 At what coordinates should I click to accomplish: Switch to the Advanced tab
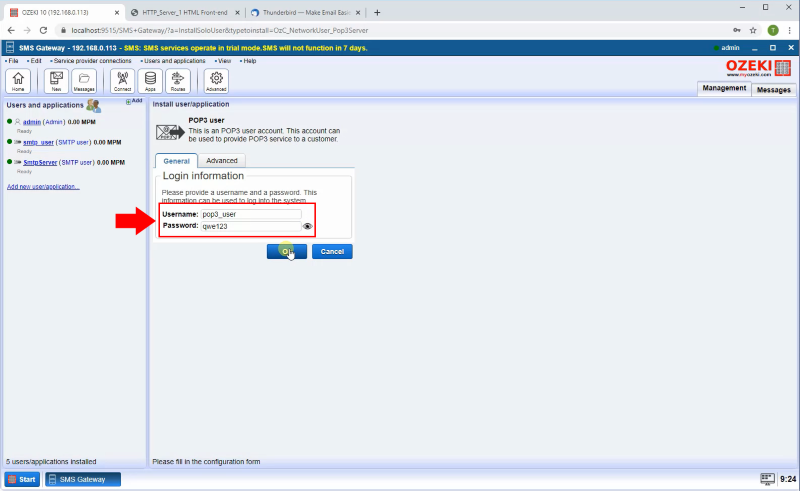[222, 160]
